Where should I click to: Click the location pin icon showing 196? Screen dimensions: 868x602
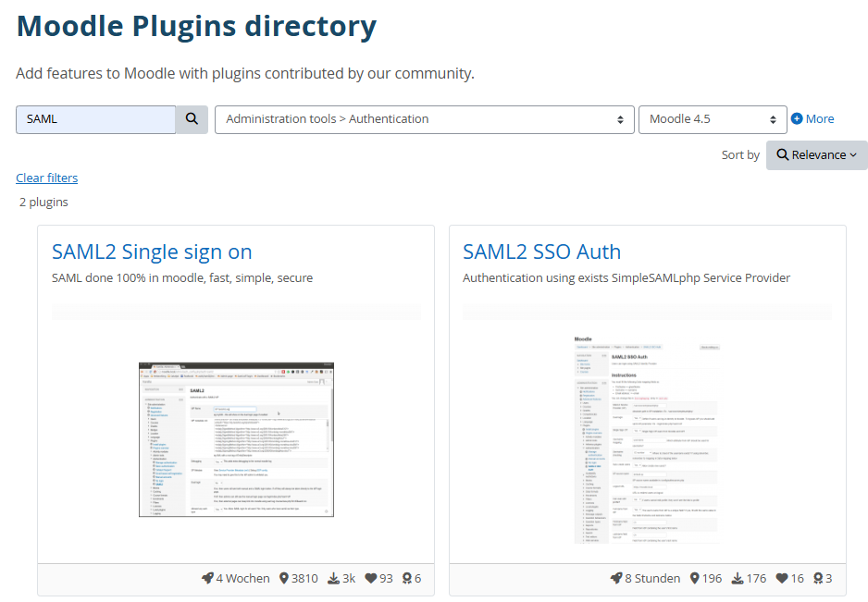694,579
